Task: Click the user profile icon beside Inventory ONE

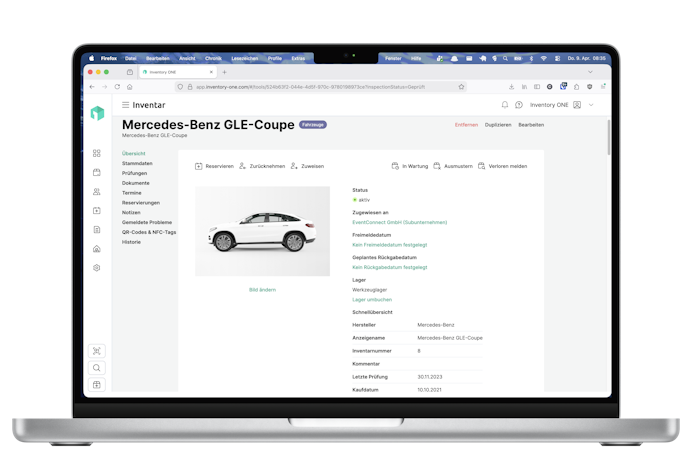Action: point(577,105)
